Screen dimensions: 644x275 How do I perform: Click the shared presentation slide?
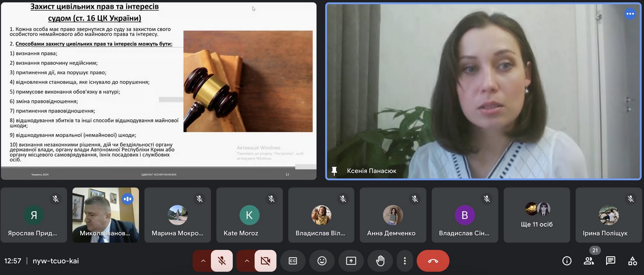[158, 91]
